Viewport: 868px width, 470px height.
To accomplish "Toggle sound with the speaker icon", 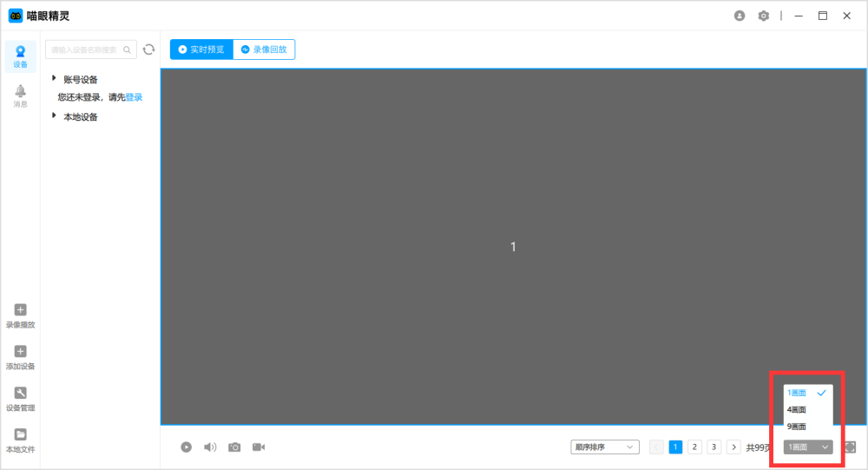I will [x=210, y=447].
